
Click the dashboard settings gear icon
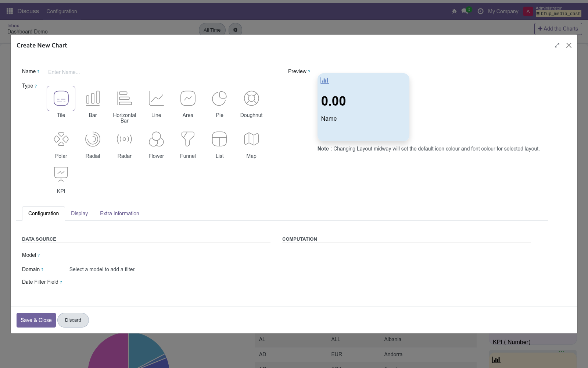[235, 30]
